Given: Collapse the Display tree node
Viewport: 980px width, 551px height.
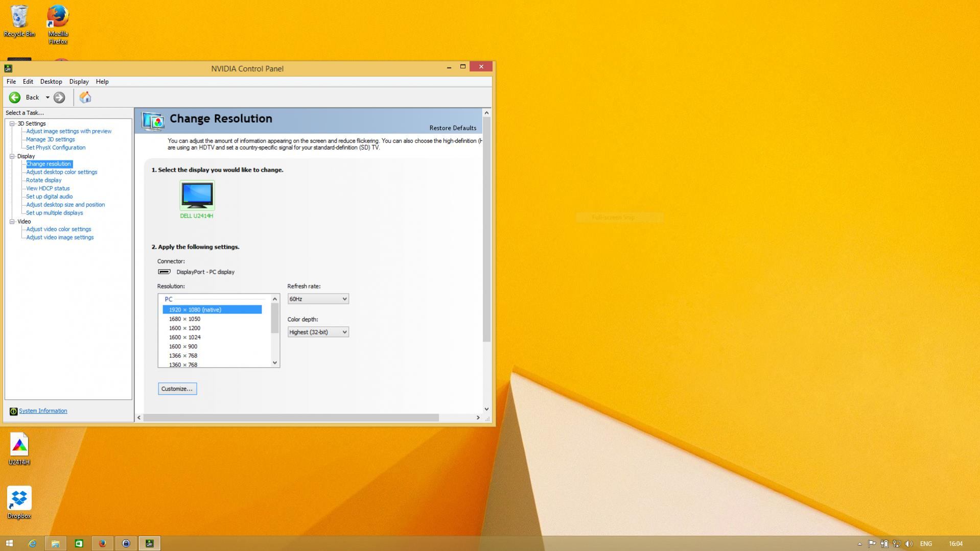Looking at the screenshot, I should [12, 156].
